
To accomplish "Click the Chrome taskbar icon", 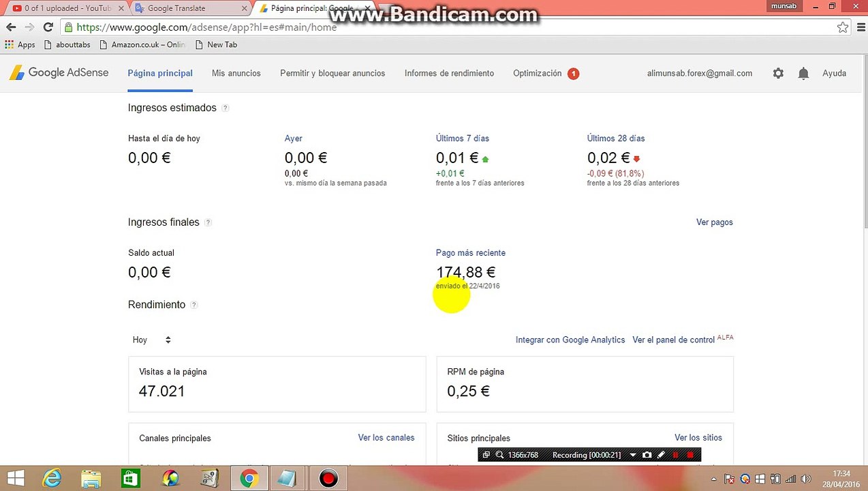I will (249, 479).
